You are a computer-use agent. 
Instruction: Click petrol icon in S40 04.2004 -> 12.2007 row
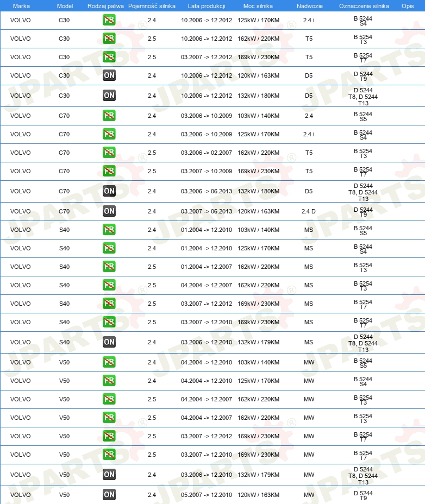[109, 285]
